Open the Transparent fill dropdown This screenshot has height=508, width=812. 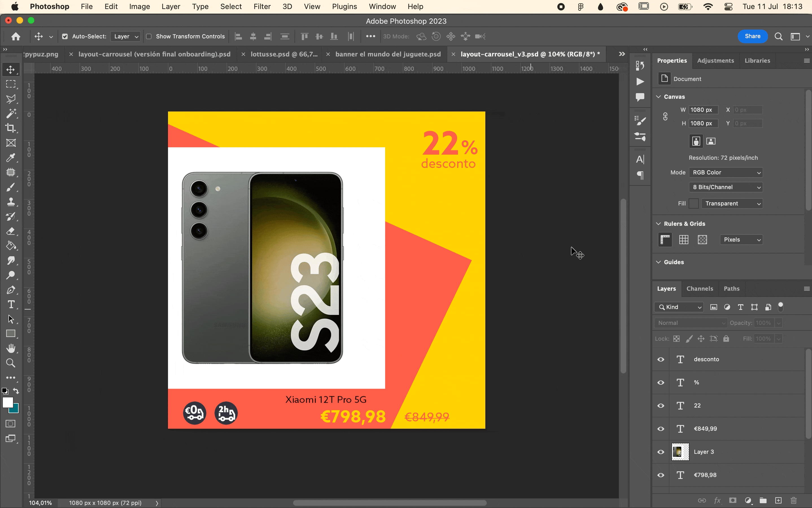[732, 203]
